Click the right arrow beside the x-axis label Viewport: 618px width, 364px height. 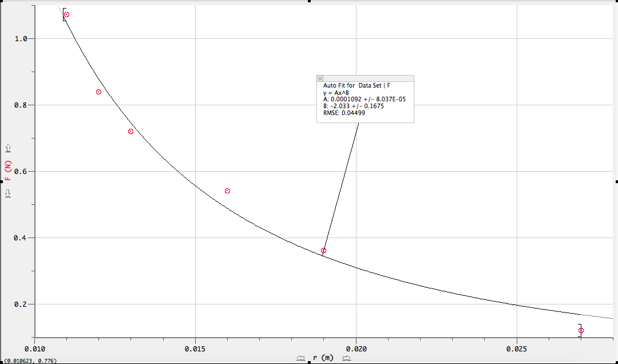point(346,357)
